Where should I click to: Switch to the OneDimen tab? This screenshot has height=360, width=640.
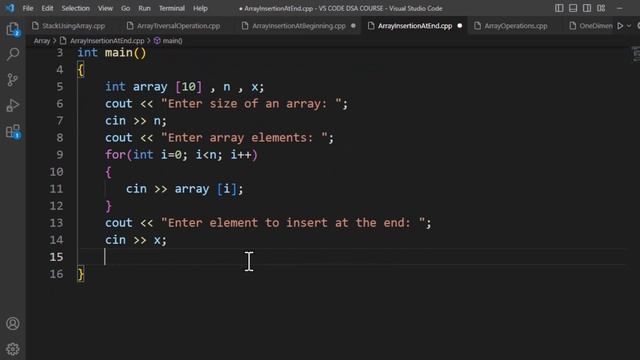pyautogui.click(x=591, y=26)
